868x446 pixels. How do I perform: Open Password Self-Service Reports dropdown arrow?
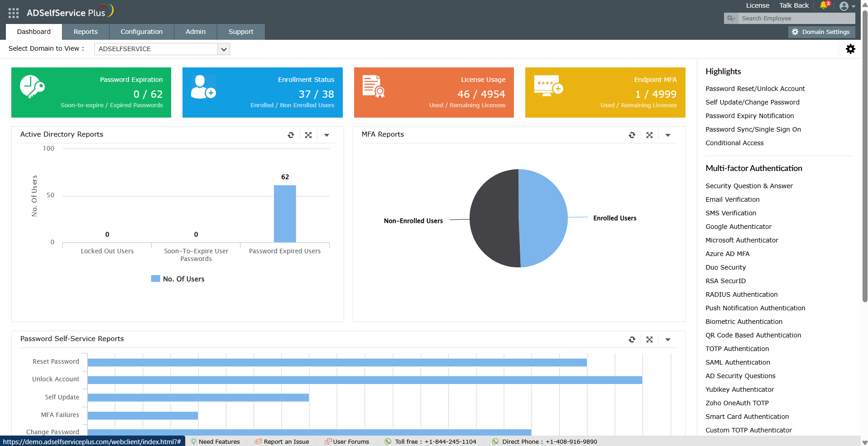pos(668,340)
